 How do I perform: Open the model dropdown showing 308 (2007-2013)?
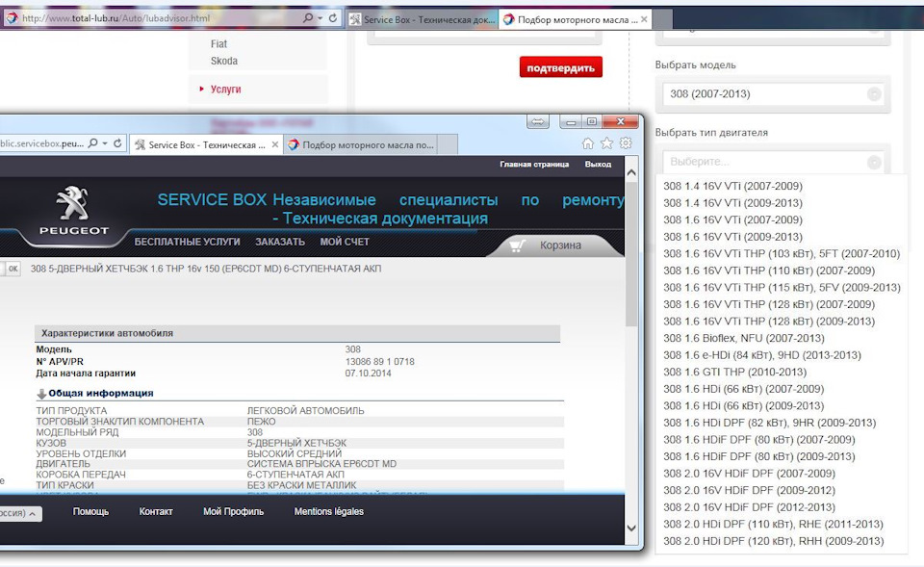pyautogui.click(x=773, y=93)
